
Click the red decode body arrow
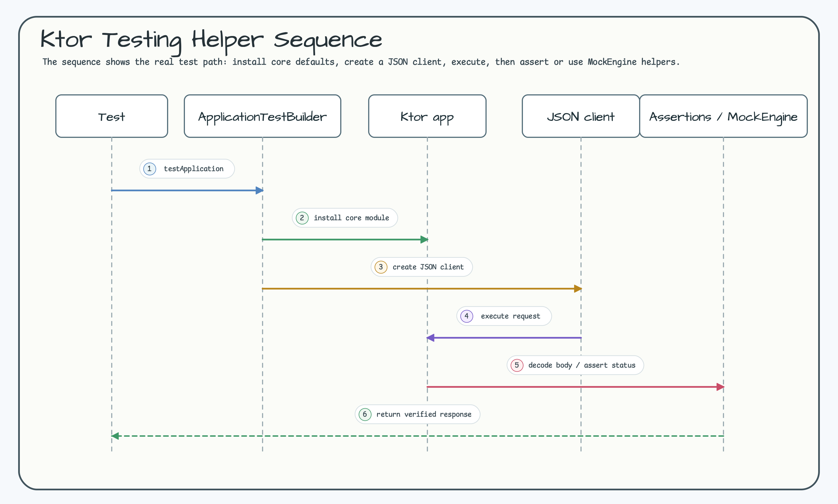[575, 387]
